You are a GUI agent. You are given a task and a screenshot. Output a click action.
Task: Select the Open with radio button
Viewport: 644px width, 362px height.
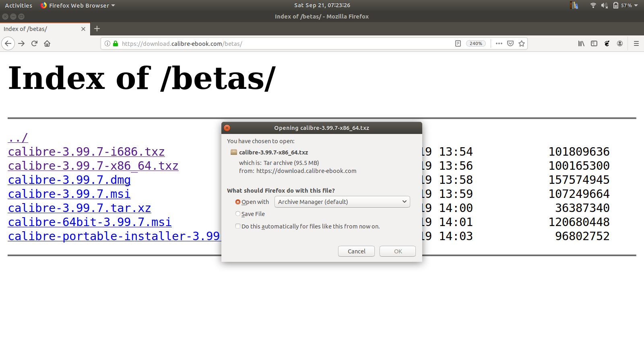coord(238,202)
